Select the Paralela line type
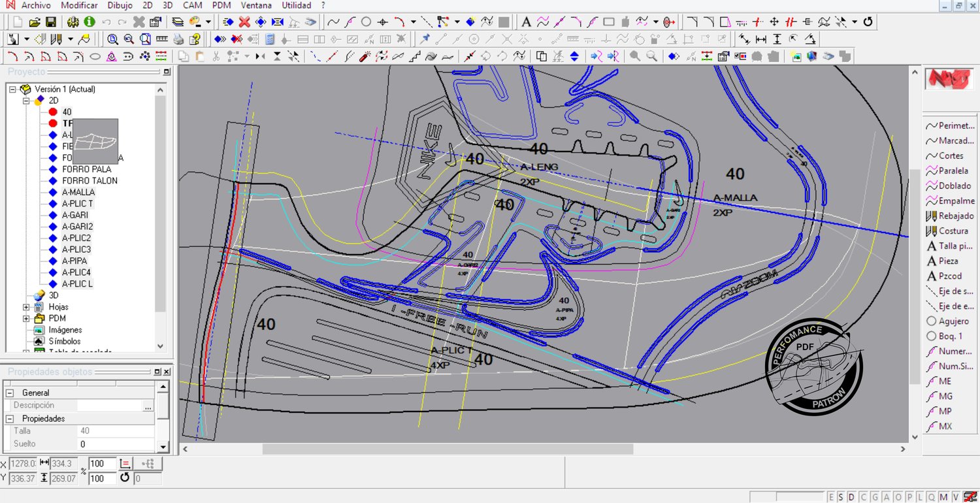The height and width of the screenshot is (503, 980). coord(950,170)
